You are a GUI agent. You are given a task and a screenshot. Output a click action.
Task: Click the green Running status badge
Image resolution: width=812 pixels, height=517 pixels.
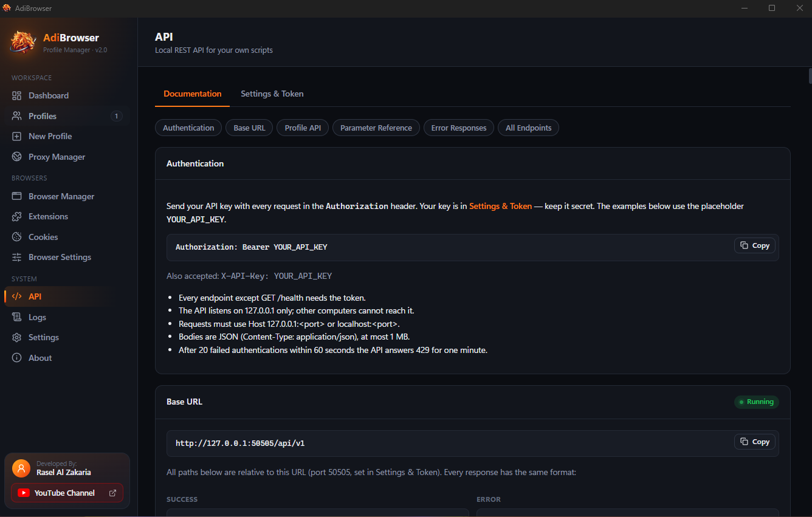tap(757, 402)
